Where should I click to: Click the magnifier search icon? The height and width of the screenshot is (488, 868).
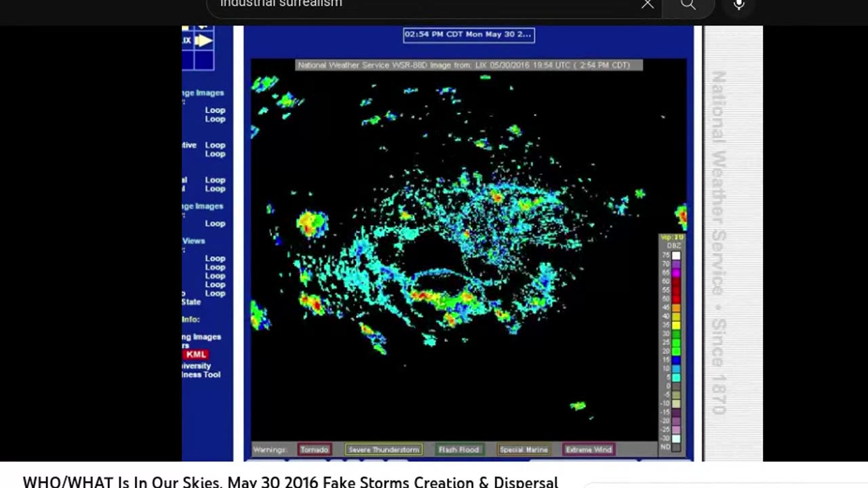coord(688,5)
